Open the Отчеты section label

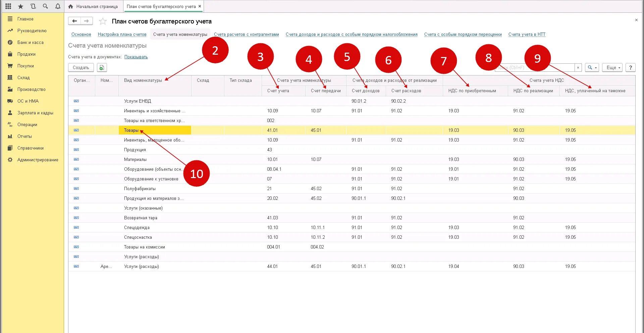(x=24, y=136)
